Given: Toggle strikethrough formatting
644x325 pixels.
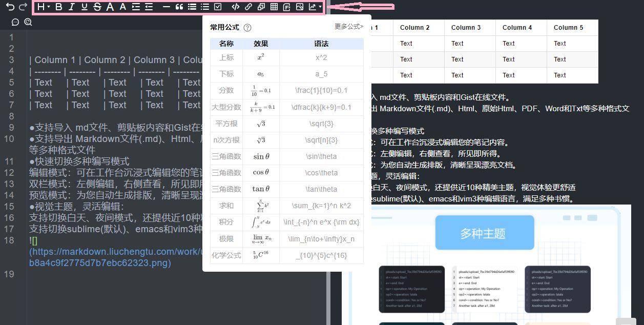Looking at the screenshot, I should click(x=97, y=7).
